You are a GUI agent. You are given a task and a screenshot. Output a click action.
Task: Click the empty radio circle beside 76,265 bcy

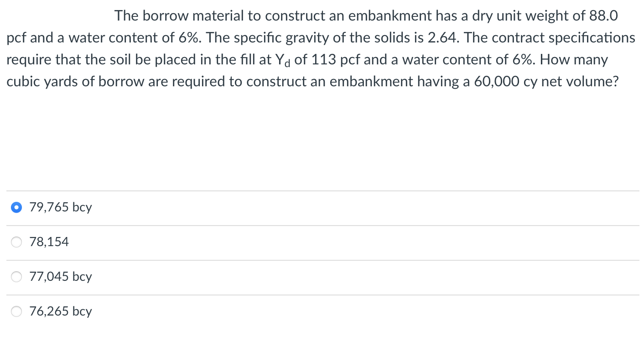[x=16, y=311]
